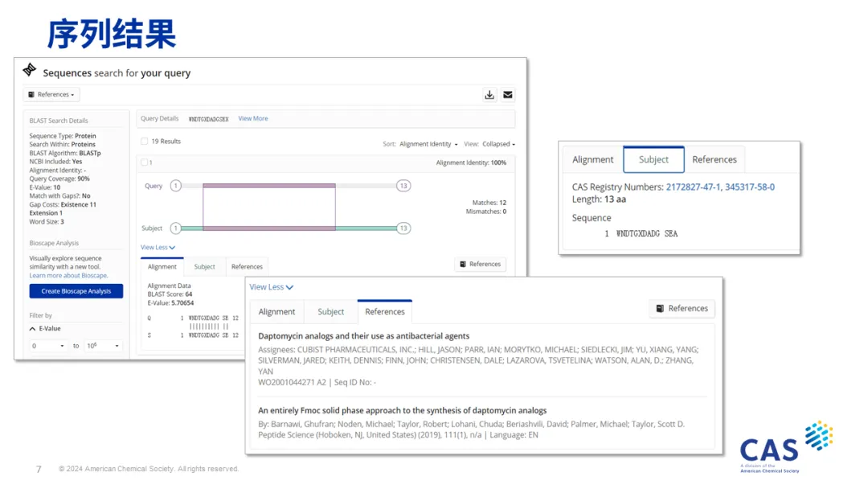Click the Sequences DNA icon in header
The height and width of the screenshot is (489, 868).
pyautogui.click(x=30, y=70)
